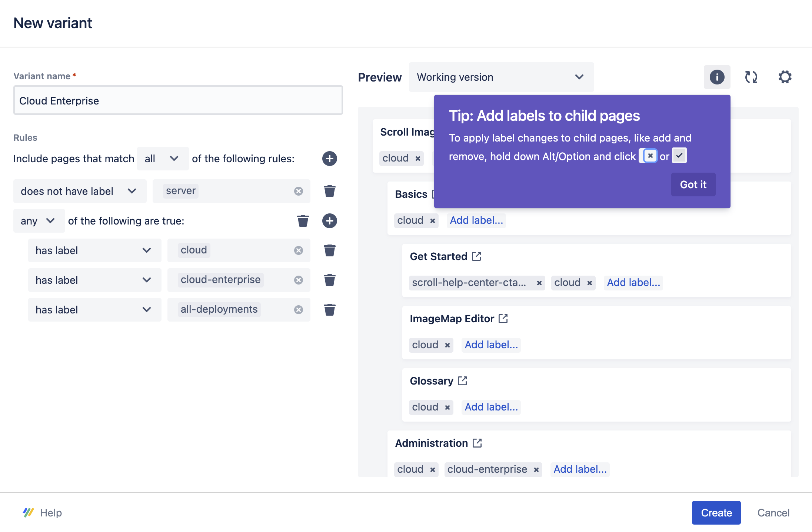Delete the server label rule
Screen dimensions: 812x532
point(329,191)
